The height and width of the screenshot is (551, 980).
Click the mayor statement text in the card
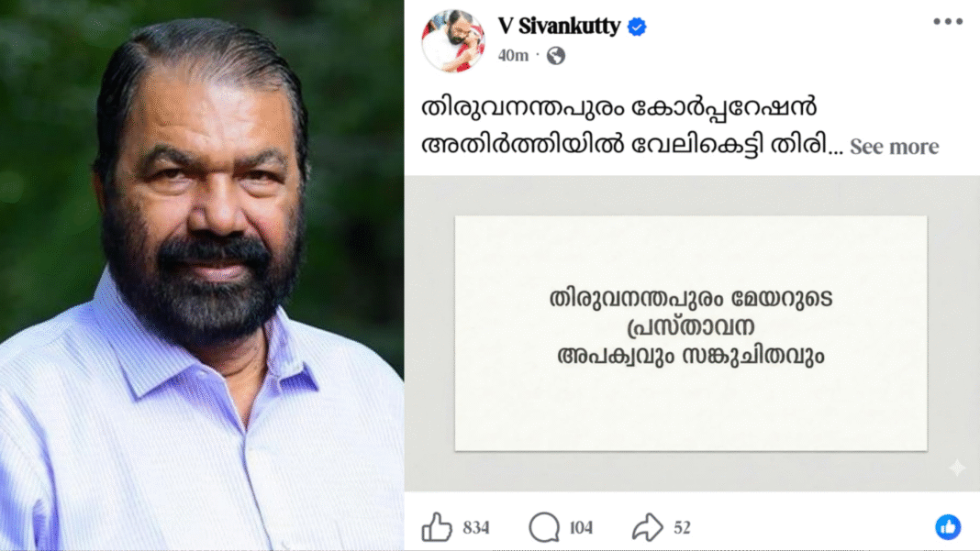coord(691,326)
